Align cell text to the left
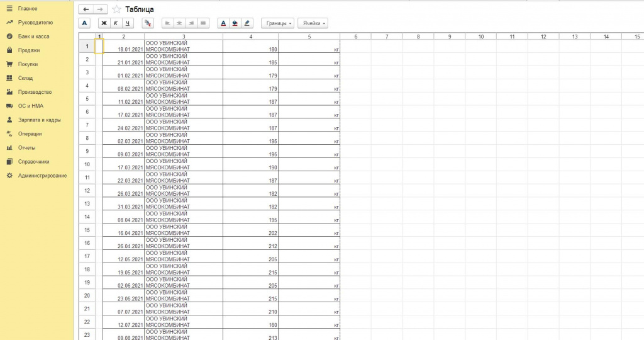 (x=167, y=23)
